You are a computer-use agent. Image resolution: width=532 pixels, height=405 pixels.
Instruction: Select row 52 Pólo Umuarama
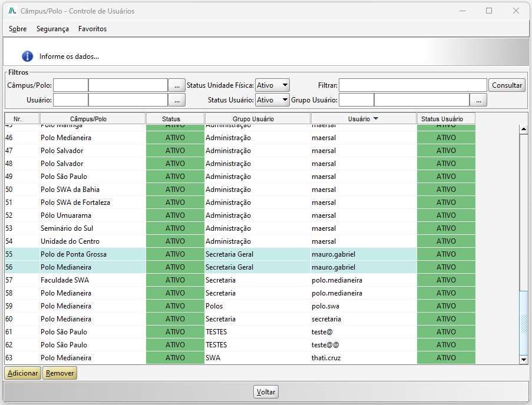click(240, 215)
